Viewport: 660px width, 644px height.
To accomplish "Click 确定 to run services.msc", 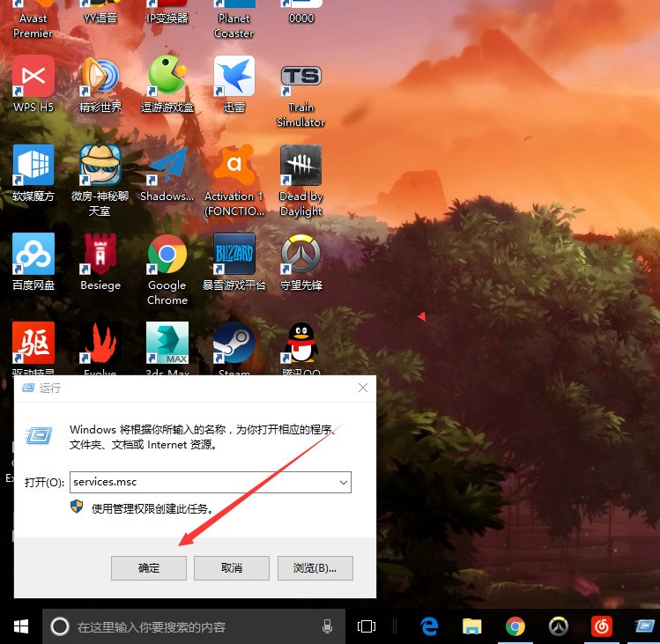I will click(x=149, y=568).
